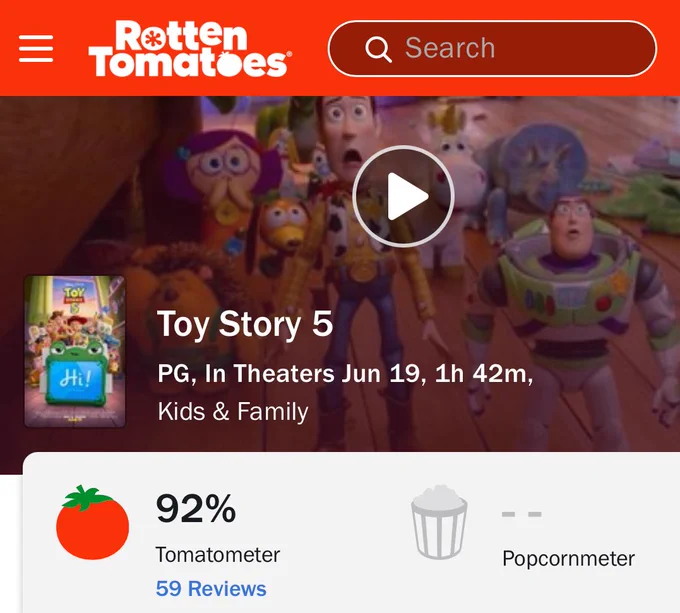Select the 92% Tomatometer score
Screen dimensions: 680x613
point(196,509)
